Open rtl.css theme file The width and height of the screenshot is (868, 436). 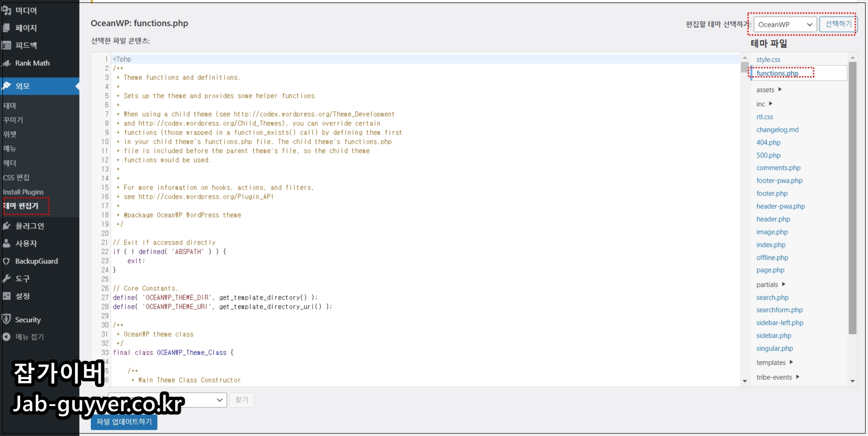click(x=764, y=117)
